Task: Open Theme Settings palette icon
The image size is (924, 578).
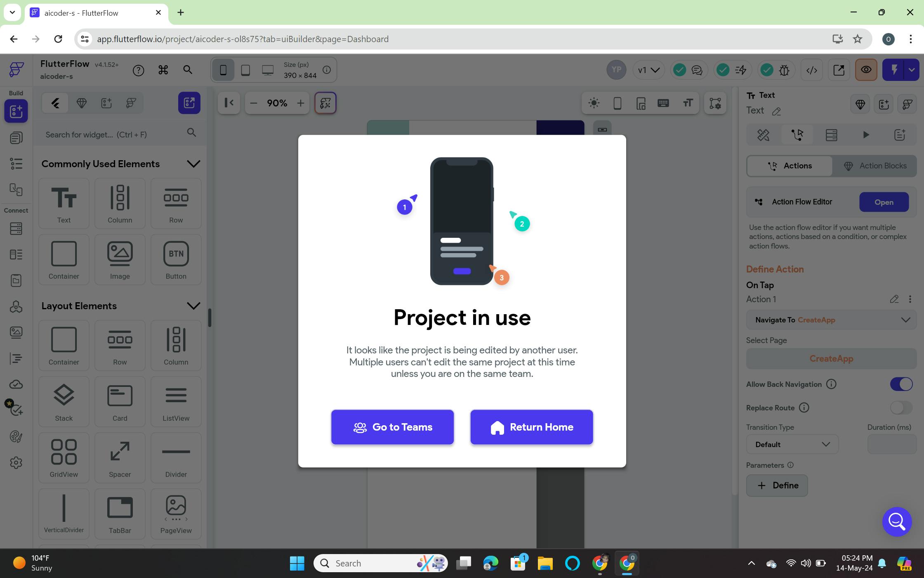Action: coord(16,436)
